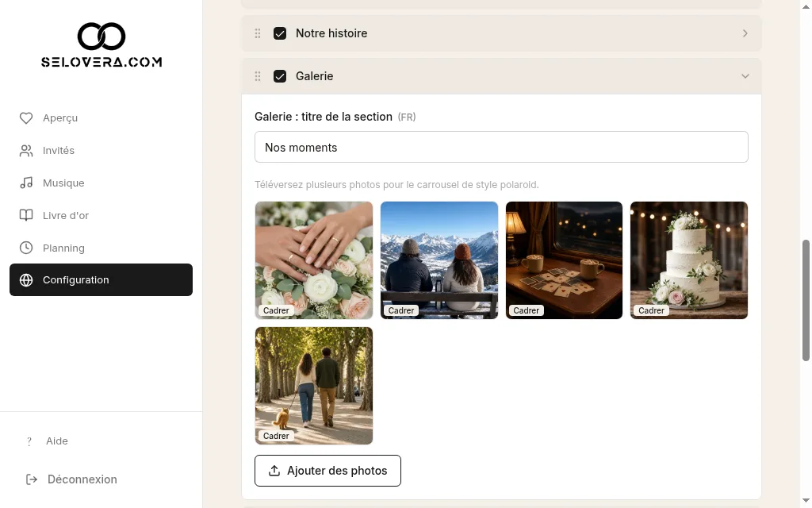The image size is (812, 508).
Task: Select the cards and mugs table thumbnail
Action: [564, 260]
